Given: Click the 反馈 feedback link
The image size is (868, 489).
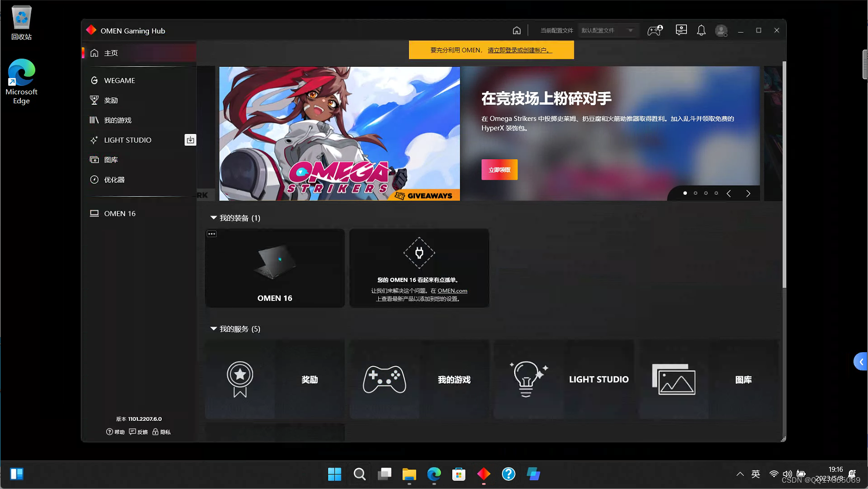Looking at the screenshot, I should click(x=138, y=432).
